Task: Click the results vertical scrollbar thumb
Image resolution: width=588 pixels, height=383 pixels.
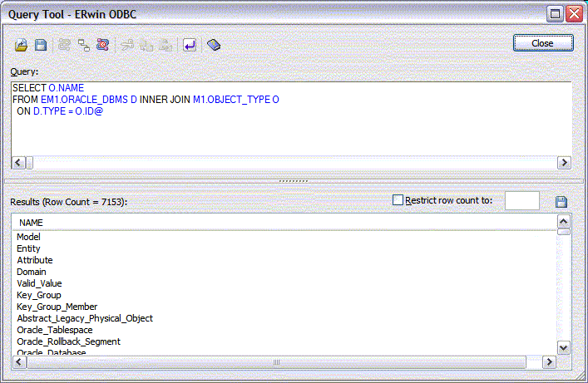Action: pos(563,232)
